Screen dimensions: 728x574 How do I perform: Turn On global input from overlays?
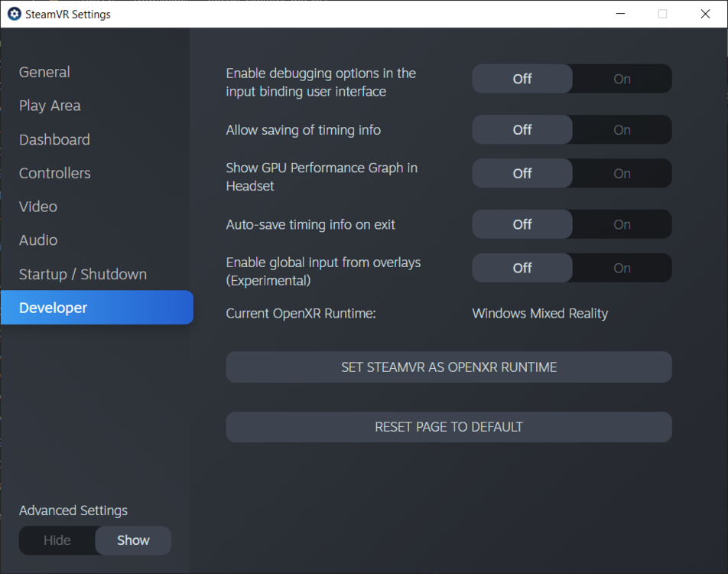tap(622, 268)
